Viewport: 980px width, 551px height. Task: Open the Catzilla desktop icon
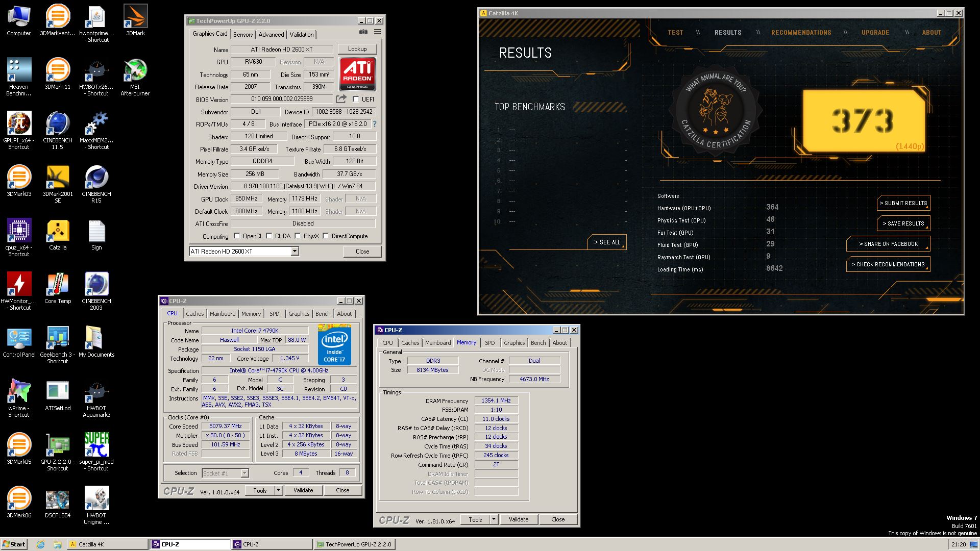tap(58, 235)
